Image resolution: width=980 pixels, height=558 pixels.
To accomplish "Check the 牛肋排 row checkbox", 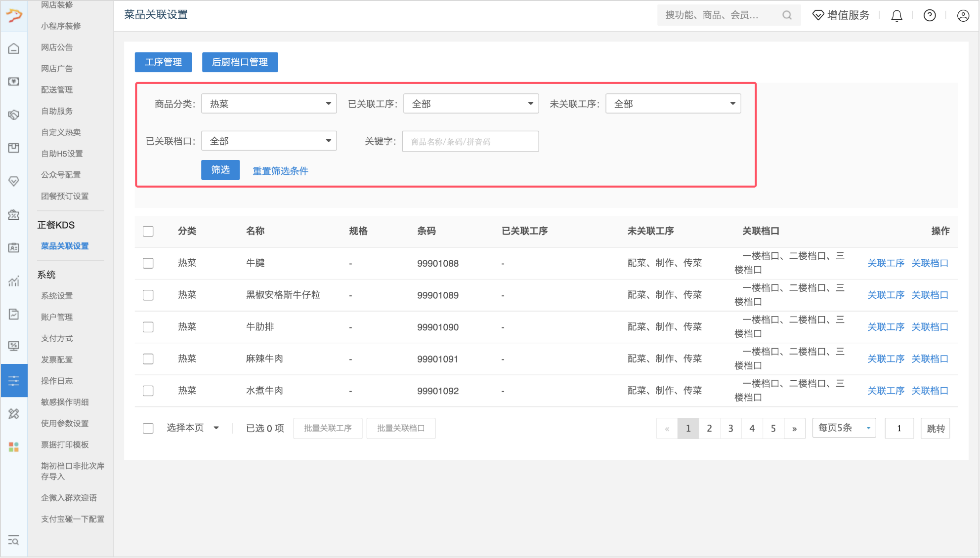I will (x=148, y=327).
